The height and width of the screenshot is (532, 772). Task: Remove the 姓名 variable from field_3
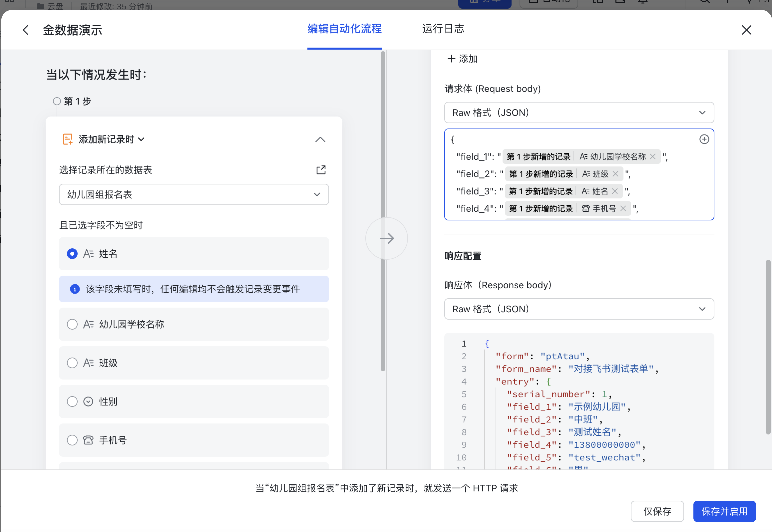614,191
